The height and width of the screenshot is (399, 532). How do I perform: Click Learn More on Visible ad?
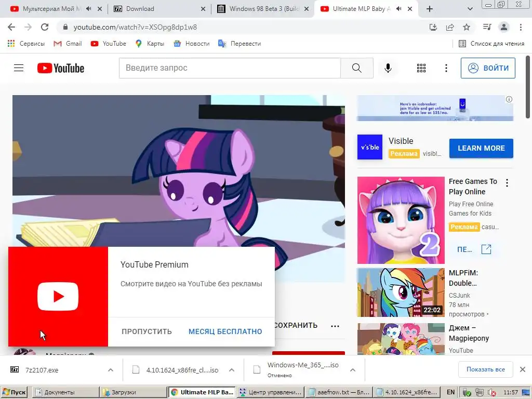click(x=481, y=148)
